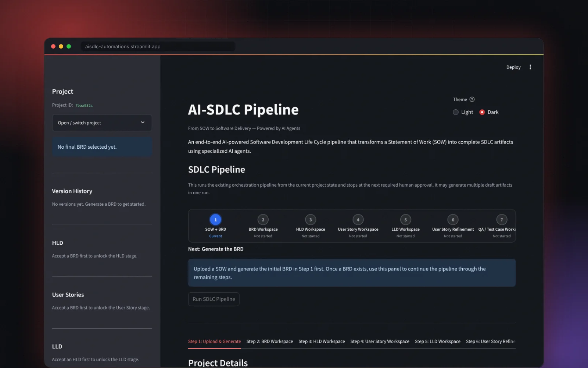
Task: Switch to Step 2: BRD Workspace tab
Action: [270, 342]
